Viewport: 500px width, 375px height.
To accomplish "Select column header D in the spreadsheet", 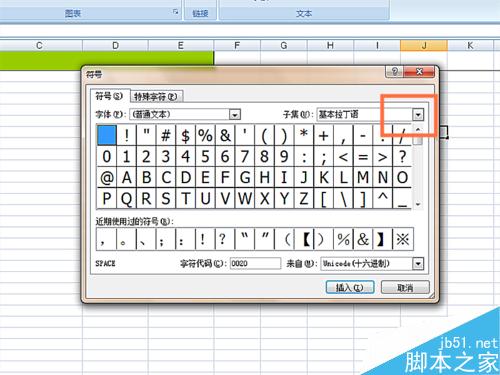I will (x=115, y=45).
